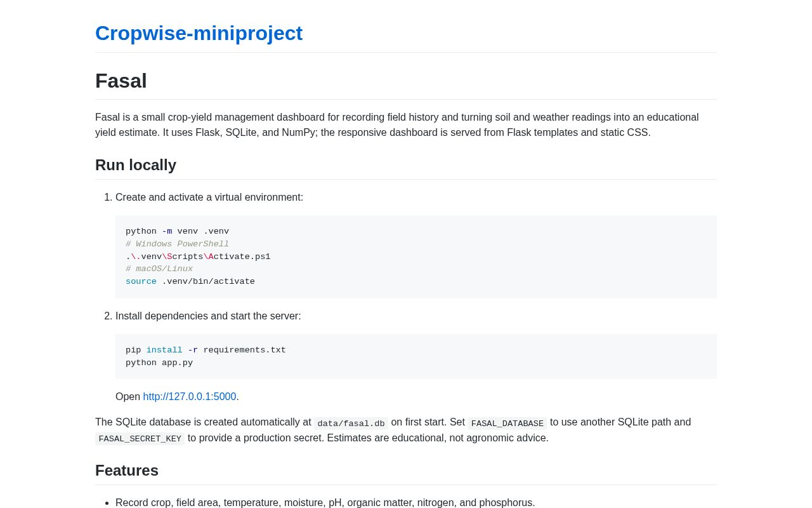
Task: Click the '.\.venv\Scripts\Activate.ps1' command
Action: 198,257
